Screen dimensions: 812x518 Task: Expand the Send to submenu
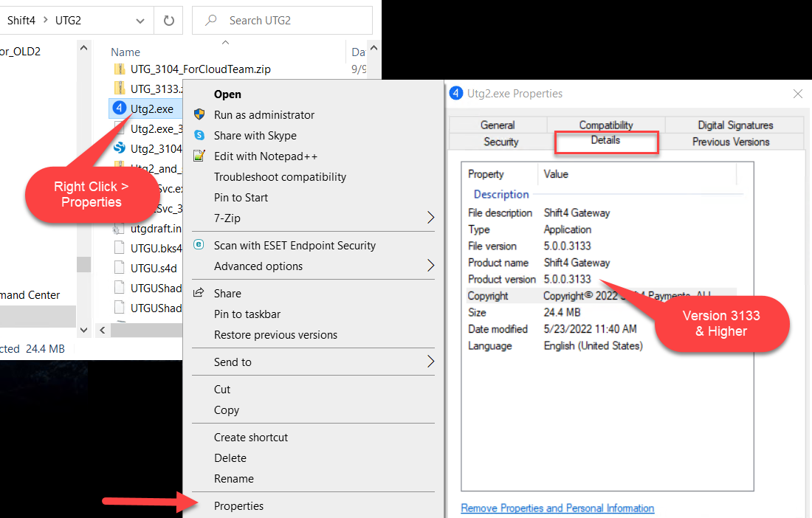(x=430, y=362)
